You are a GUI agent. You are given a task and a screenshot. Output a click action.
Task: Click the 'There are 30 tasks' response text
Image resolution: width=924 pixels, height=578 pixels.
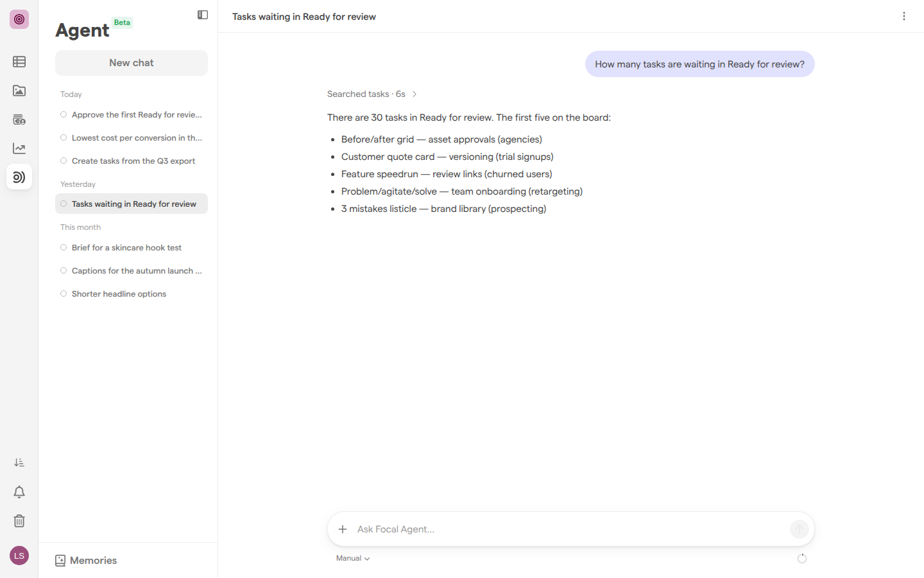pos(469,118)
